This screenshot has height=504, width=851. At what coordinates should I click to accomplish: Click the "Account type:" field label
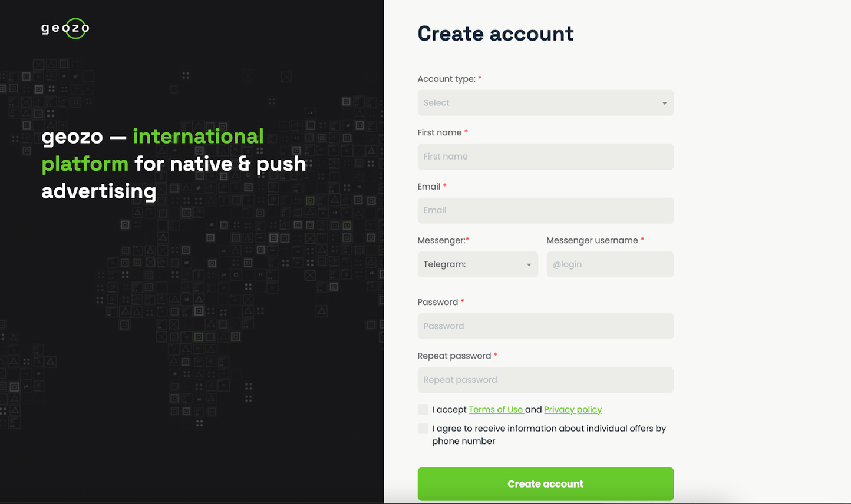446,79
